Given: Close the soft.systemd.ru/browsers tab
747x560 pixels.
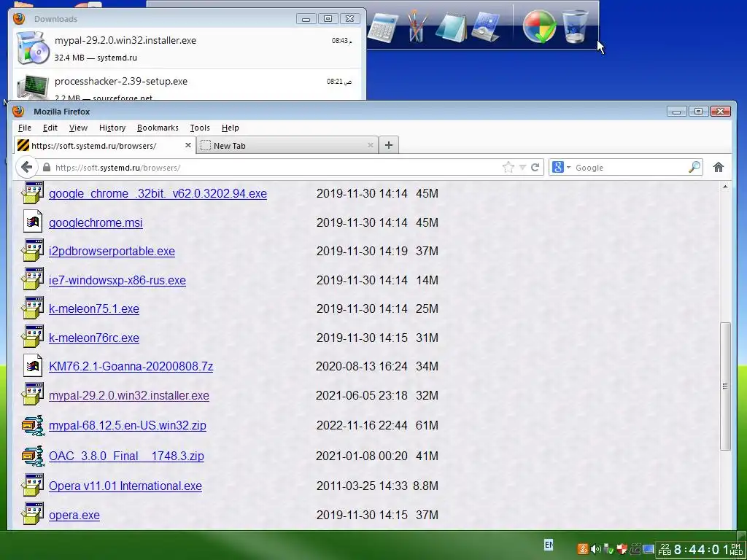Looking at the screenshot, I should 188,145.
